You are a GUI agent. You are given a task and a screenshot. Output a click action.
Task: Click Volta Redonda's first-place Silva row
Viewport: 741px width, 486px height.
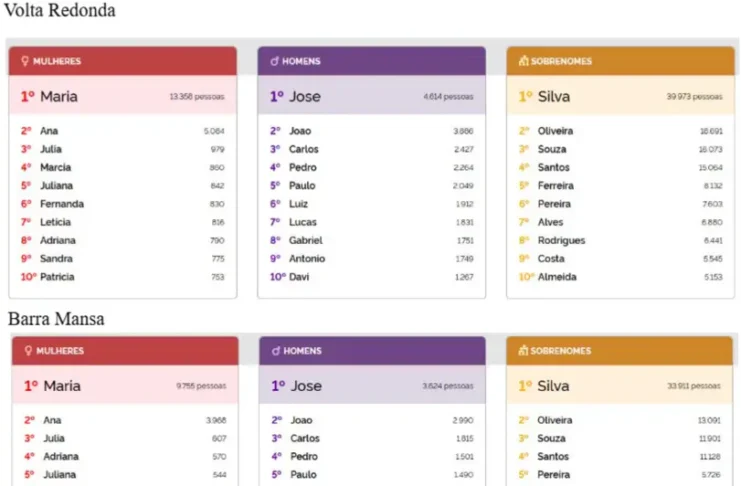click(x=620, y=97)
